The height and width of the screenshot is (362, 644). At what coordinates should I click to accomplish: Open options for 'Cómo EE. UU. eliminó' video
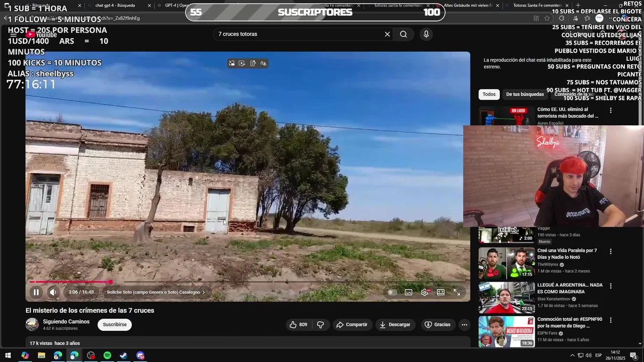tap(611, 111)
